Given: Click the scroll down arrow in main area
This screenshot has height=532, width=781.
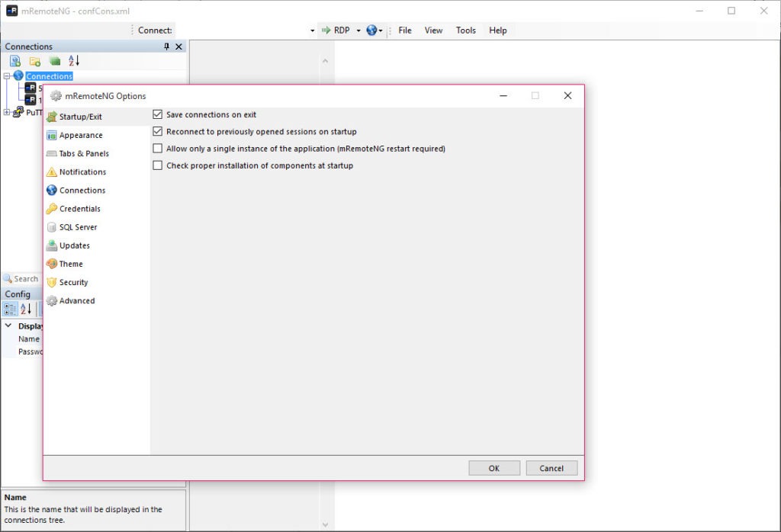Looking at the screenshot, I should tap(325, 524).
